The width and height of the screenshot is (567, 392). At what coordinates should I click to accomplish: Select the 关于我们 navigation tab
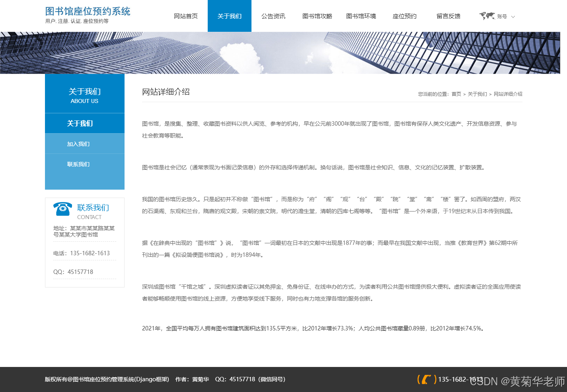click(230, 16)
